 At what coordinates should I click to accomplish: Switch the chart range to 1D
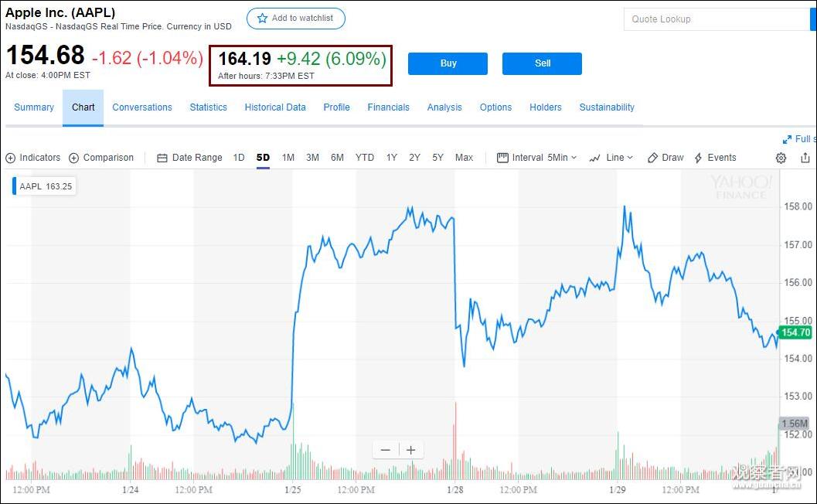coord(239,158)
